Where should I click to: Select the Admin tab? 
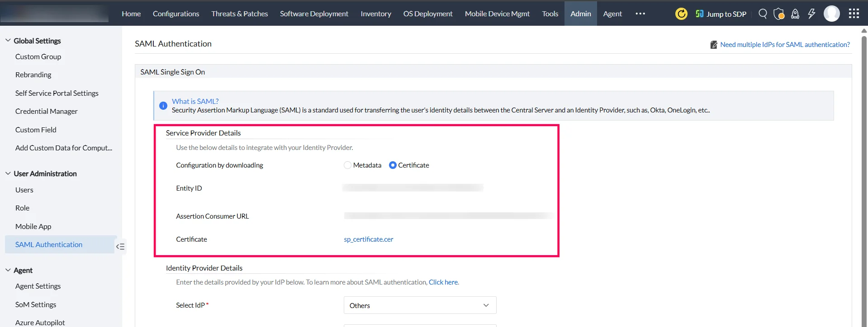(x=581, y=14)
